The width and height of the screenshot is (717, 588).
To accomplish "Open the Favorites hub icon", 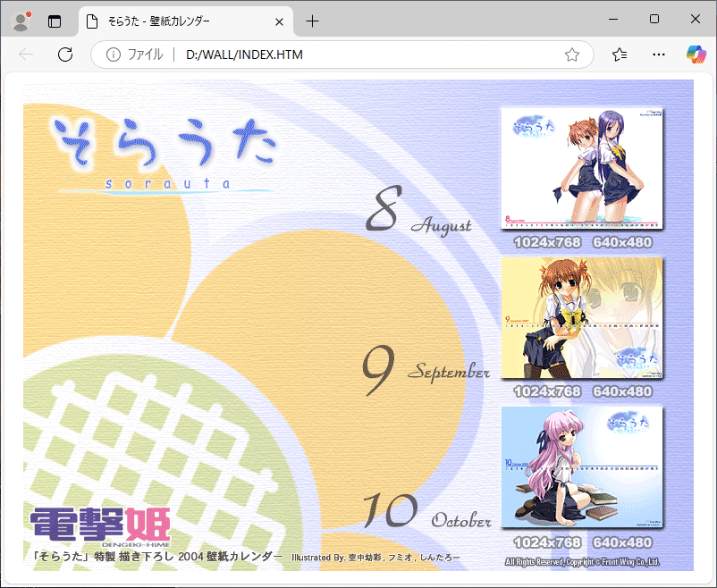I will (619, 55).
